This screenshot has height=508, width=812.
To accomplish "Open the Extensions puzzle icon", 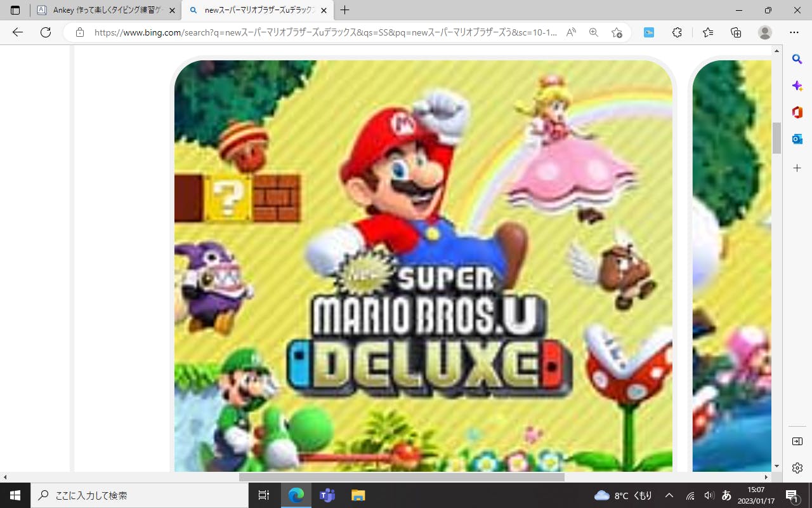I will (x=677, y=32).
